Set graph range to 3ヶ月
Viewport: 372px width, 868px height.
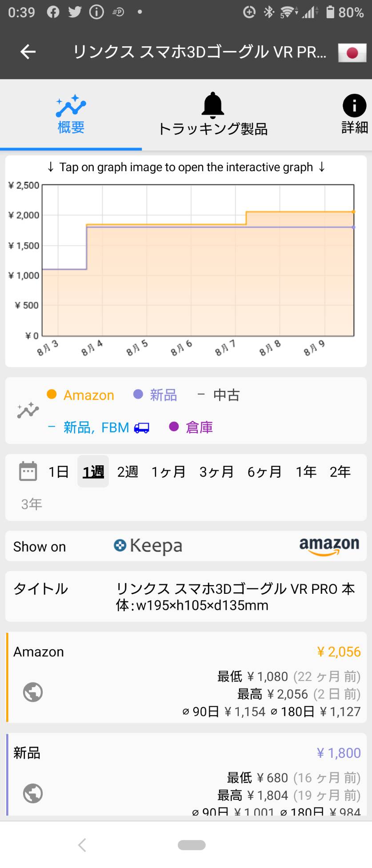click(216, 472)
